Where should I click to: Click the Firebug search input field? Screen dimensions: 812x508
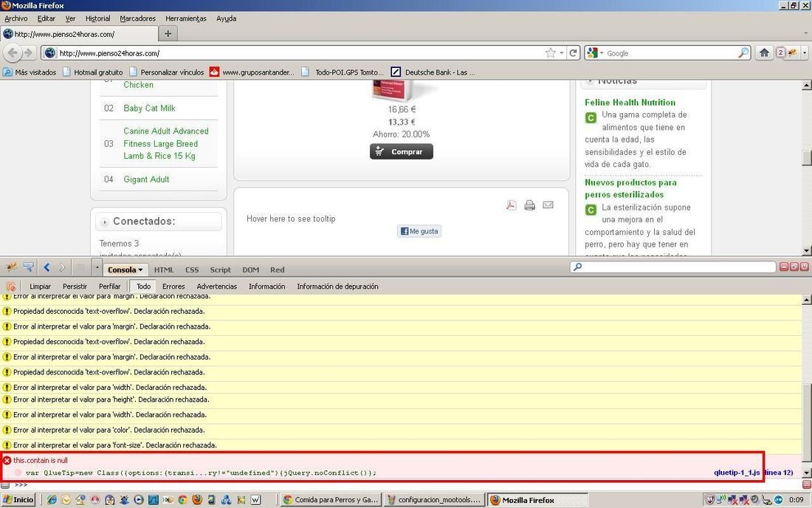pos(673,267)
